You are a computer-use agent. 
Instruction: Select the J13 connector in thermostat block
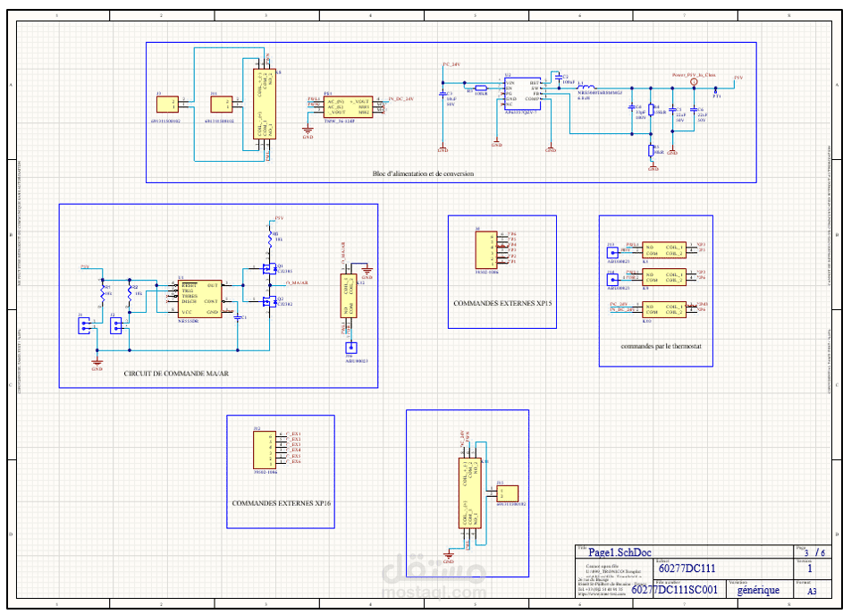(612, 252)
